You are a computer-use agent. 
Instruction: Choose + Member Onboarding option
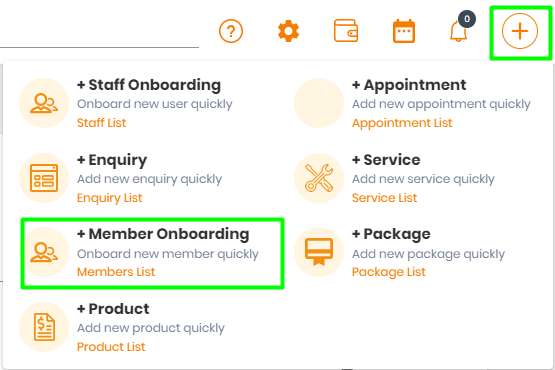[x=163, y=234]
